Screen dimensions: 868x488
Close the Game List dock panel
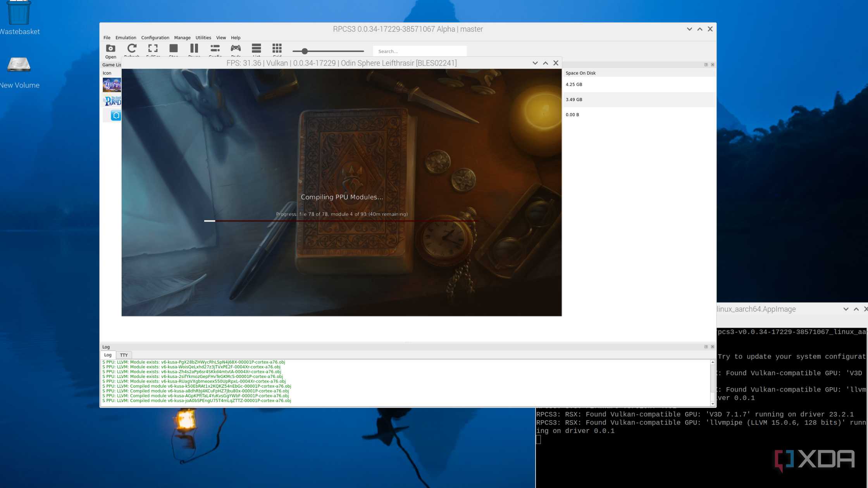[712, 65]
